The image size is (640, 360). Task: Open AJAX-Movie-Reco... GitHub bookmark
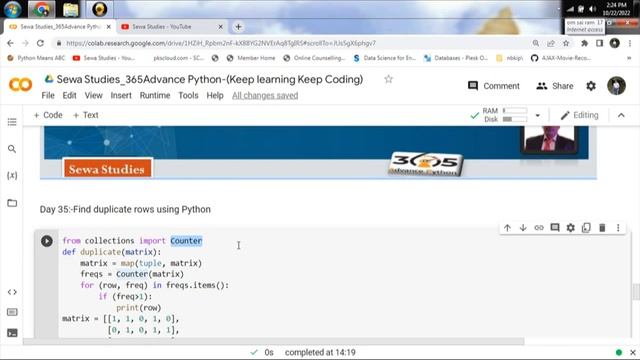(x=561, y=58)
